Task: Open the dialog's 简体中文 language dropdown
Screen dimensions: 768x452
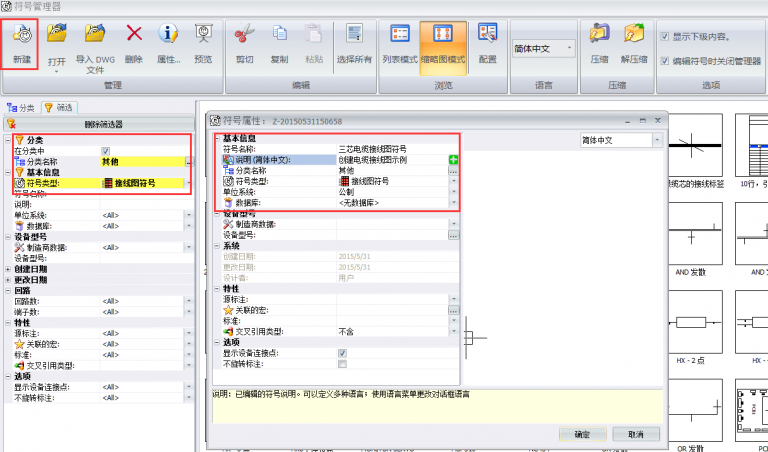Action: [x=657, y=140]
